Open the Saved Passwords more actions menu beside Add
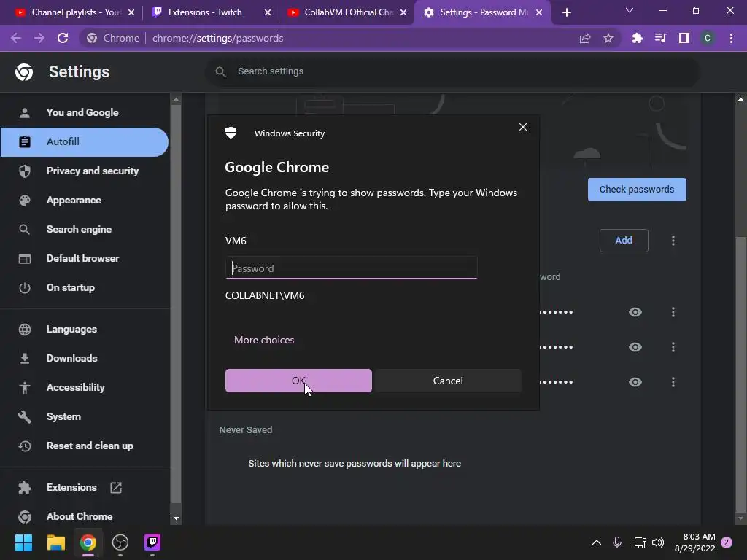 point(673,241)
